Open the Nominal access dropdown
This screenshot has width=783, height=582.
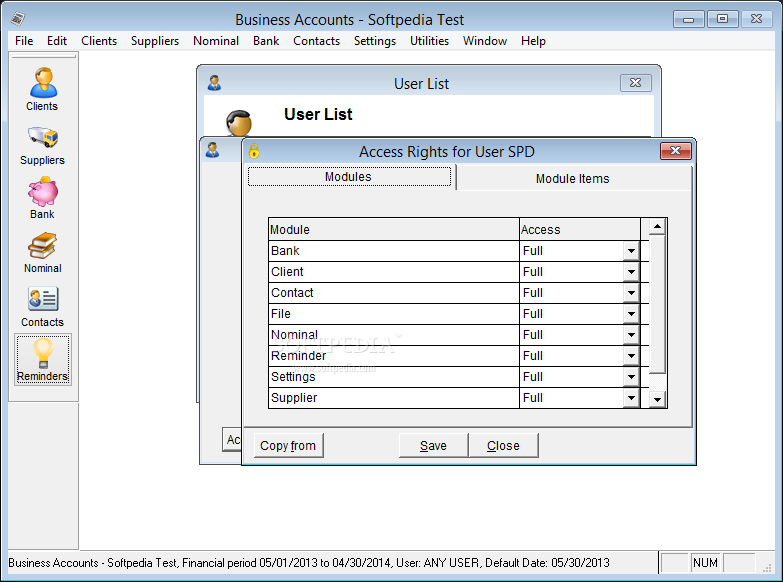pyautogui.click(x=631, y=335)
